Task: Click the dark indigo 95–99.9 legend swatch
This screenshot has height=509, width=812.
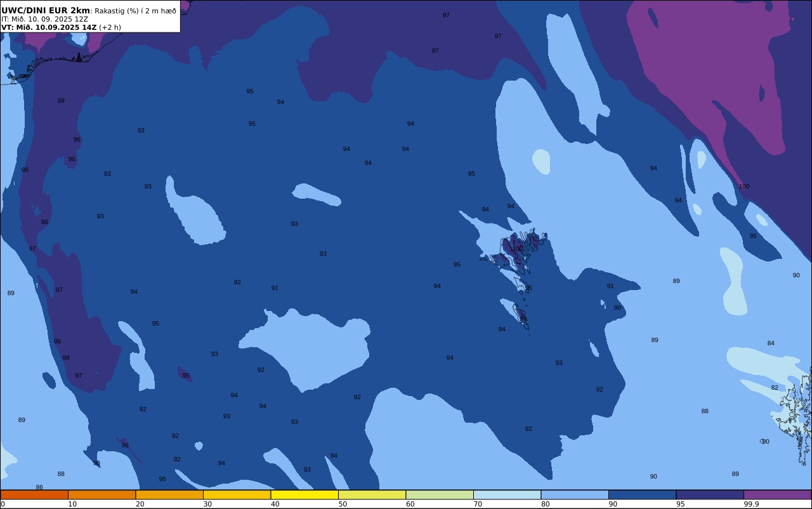Action: point(710,494)
